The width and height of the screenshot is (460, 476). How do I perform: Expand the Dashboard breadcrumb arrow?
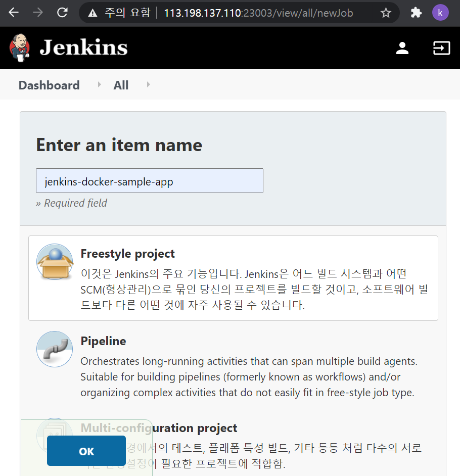click(99, 85)
